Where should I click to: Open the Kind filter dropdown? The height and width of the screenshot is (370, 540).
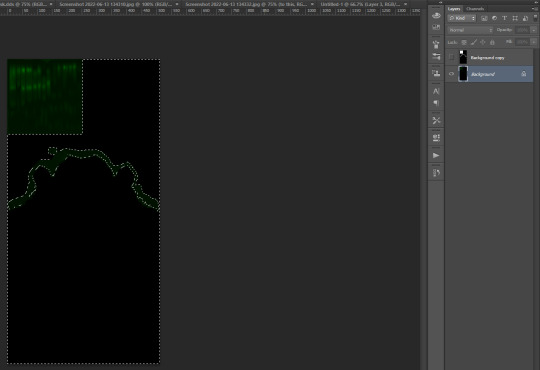[x=461, y=18]
